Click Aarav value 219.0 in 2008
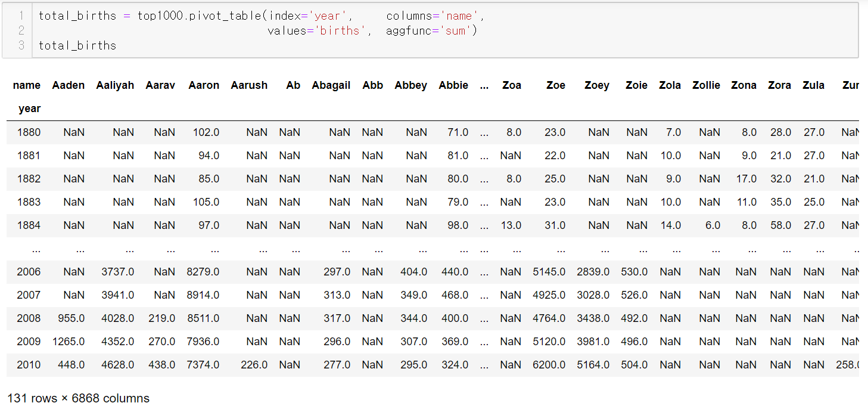The image size is (868, 406). point(162,318)
